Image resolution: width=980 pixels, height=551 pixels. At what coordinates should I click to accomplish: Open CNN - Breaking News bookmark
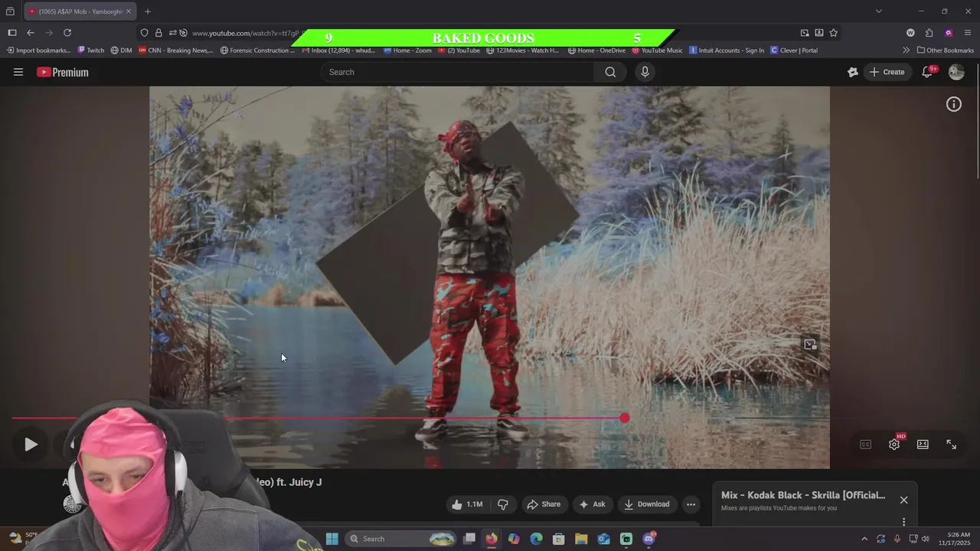pyautogui.click(x=175, y=51)
